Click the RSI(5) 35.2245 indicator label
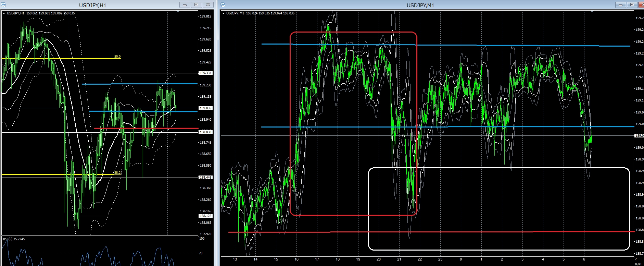644x266 pixels. click(x=14, y=239)
